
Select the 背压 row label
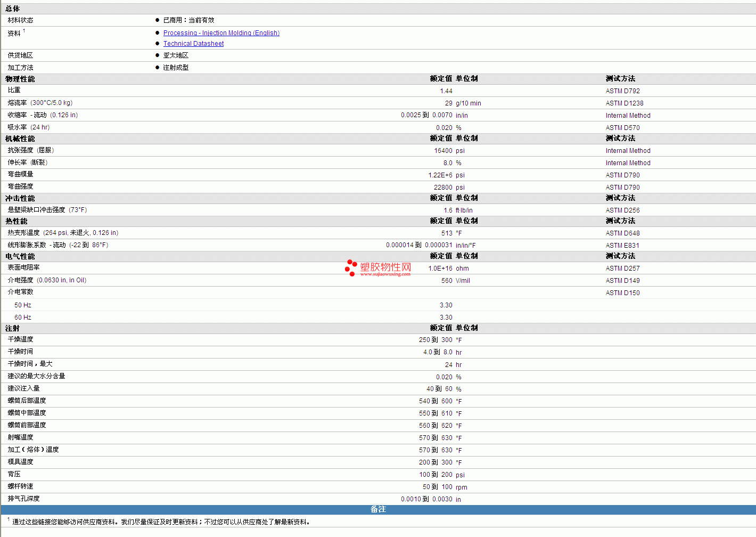14,474
